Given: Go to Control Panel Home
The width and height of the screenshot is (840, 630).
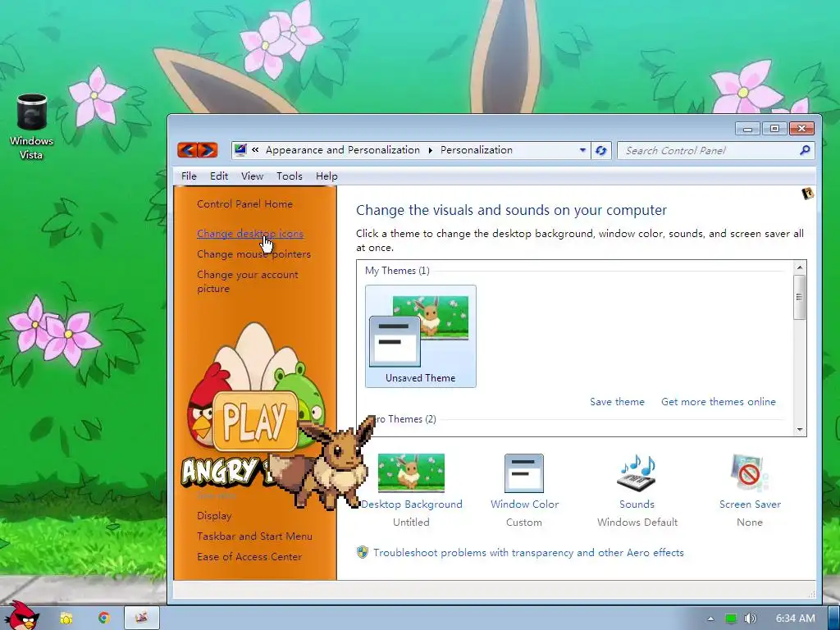Looking at the screenshot, I should pyautogui.click(x=244, y=203).
